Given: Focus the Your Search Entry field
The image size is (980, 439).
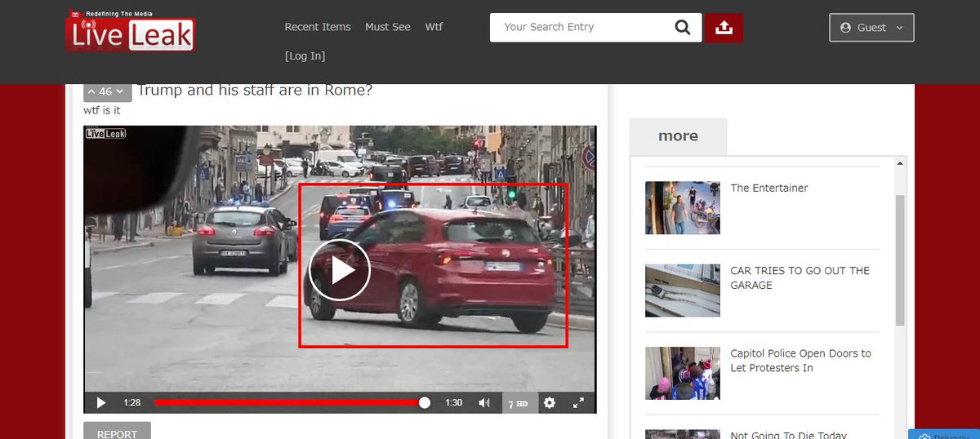Looking at the screenshot, I should click(x=581, y=27).
